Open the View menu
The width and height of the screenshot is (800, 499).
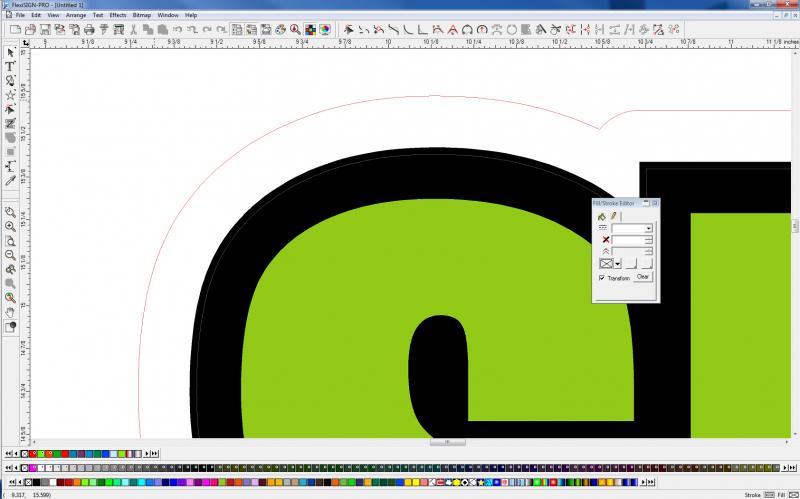click(x=53, y=15)
